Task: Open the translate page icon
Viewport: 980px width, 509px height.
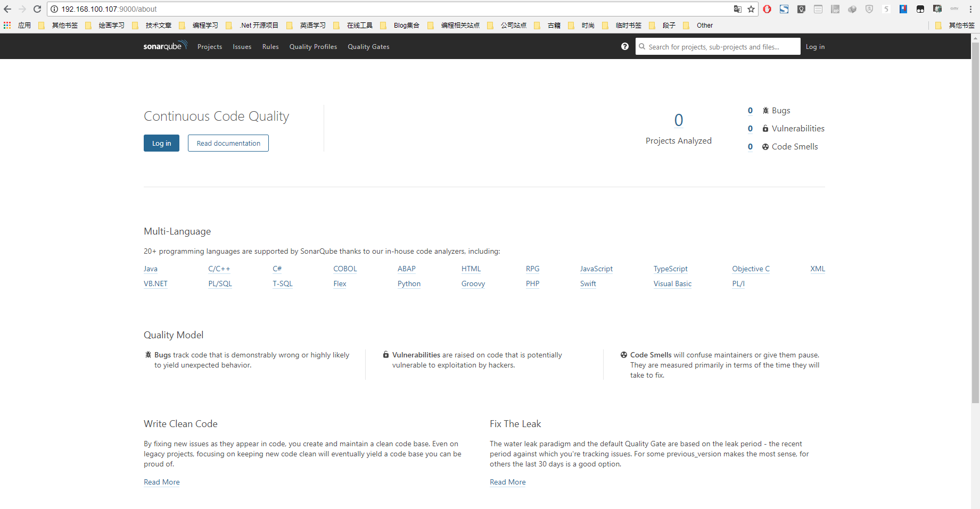Action: [737, 9]
